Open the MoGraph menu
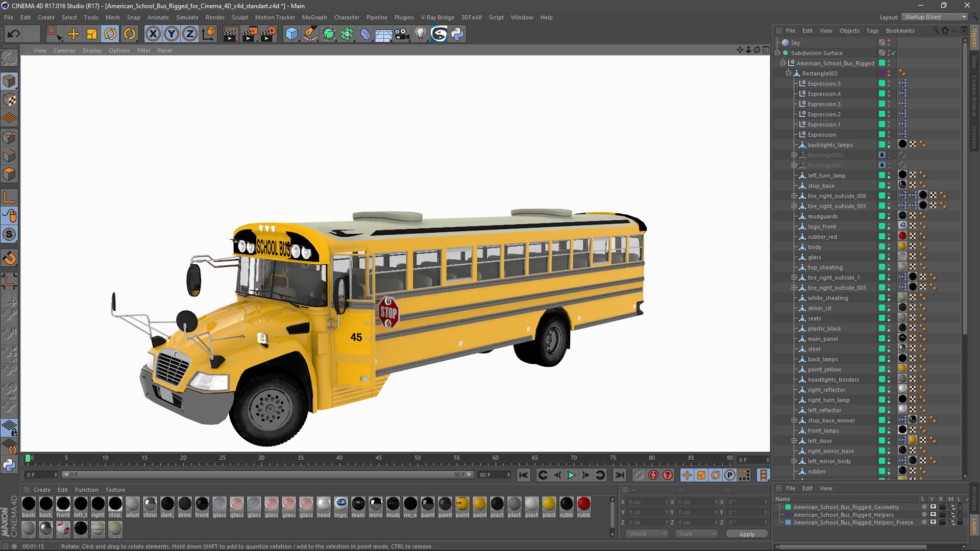980x551 pixels. 314,17
